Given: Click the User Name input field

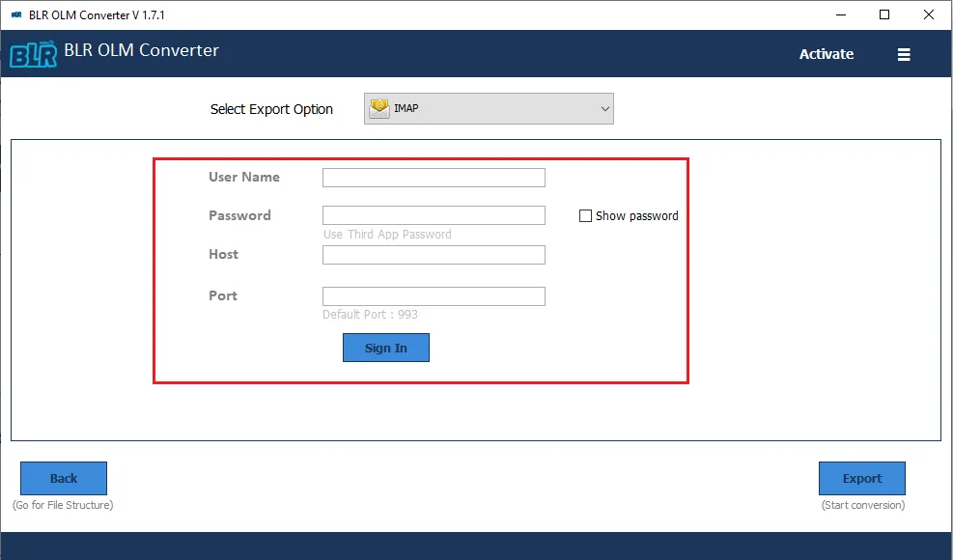Looking at the screenshot, I should coord(433,177).
